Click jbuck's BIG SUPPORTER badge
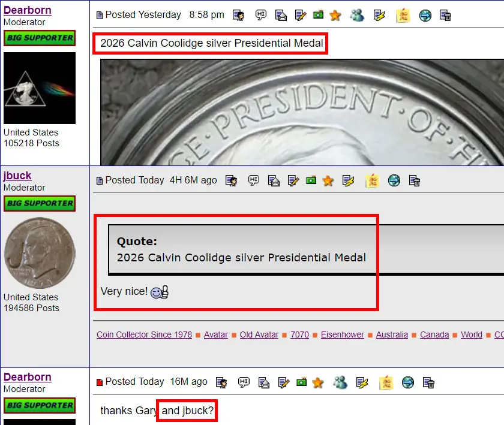 [x=40, y=203]
